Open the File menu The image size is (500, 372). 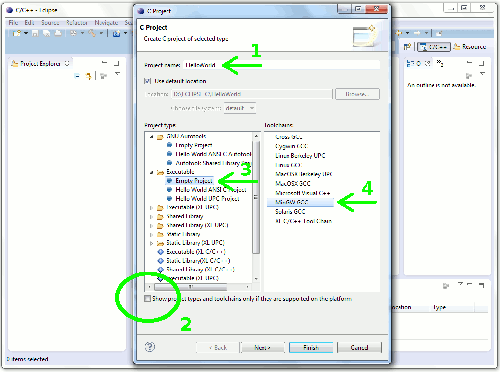pyautogui.click(x=13, y=23)
